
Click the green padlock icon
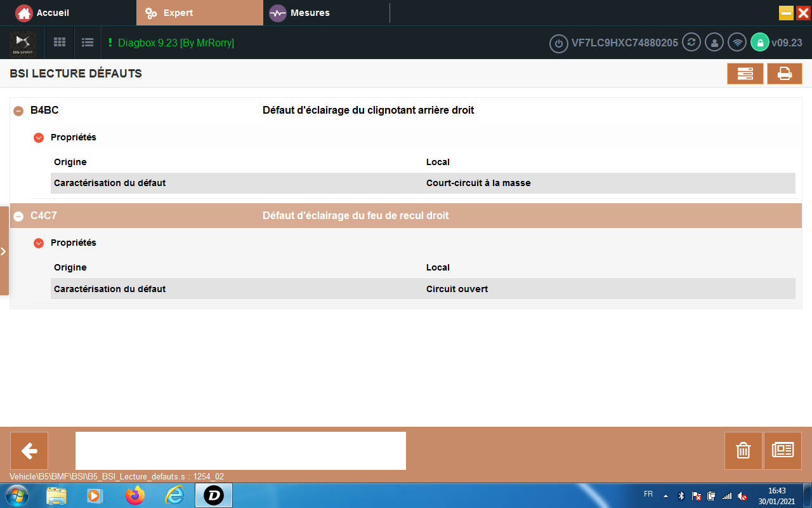click(759, 43)
